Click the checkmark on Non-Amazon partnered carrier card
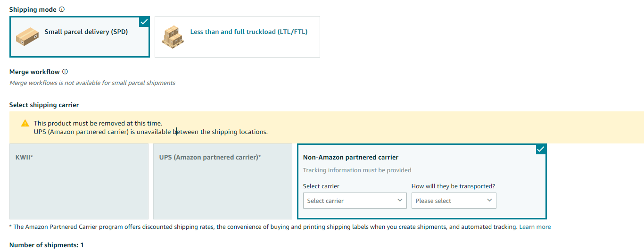Image resolution: width=644 pixels, height=252 pixels. [541, 149]
